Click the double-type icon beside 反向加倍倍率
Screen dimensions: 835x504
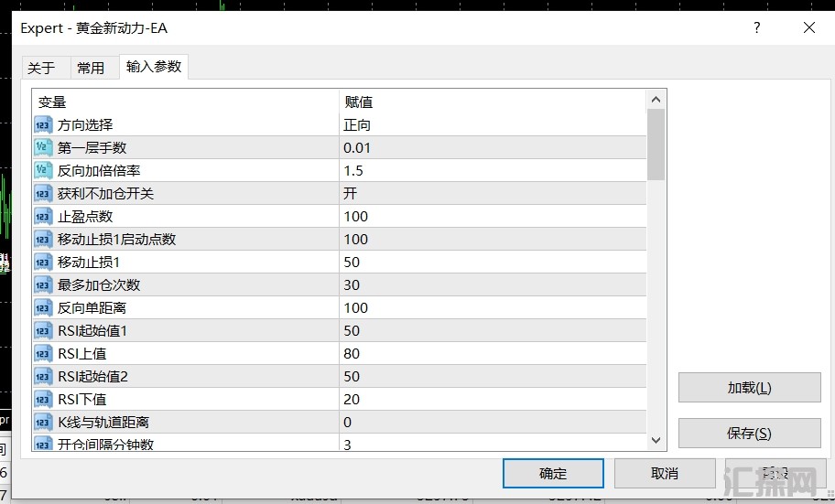pyautogui.click(x=43, y=171)
